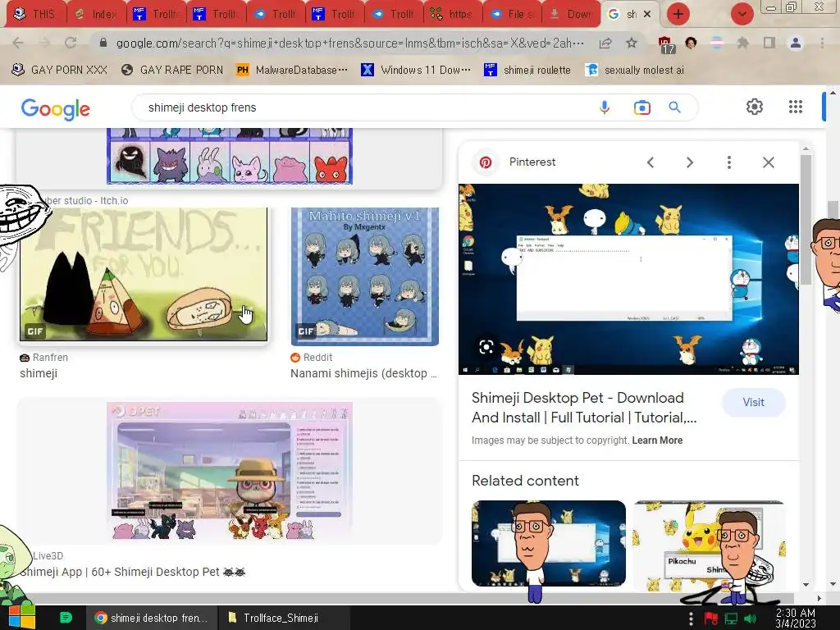Show hidden tray icons menu

[691, 619]
